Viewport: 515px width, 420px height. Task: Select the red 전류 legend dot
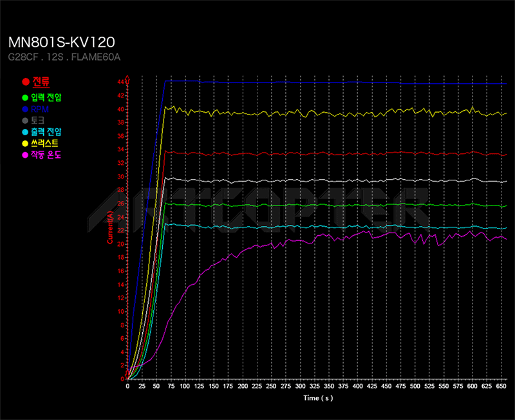coord(26,82)
